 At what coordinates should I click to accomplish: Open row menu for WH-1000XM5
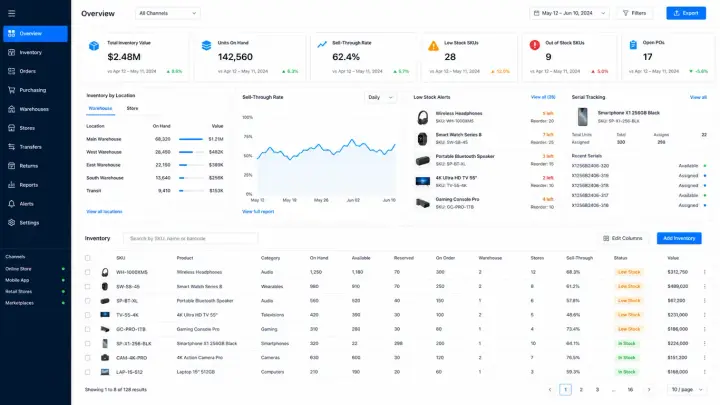tap(704, 272)
